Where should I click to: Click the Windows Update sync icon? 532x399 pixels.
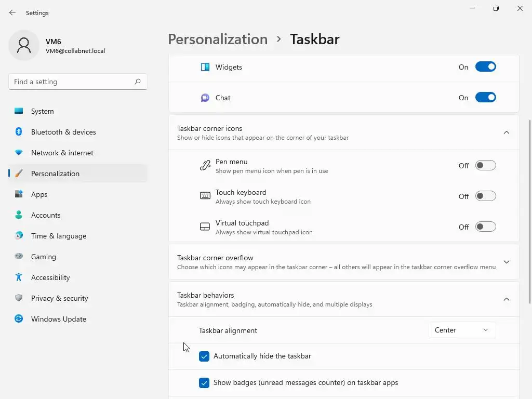point(19,319)
